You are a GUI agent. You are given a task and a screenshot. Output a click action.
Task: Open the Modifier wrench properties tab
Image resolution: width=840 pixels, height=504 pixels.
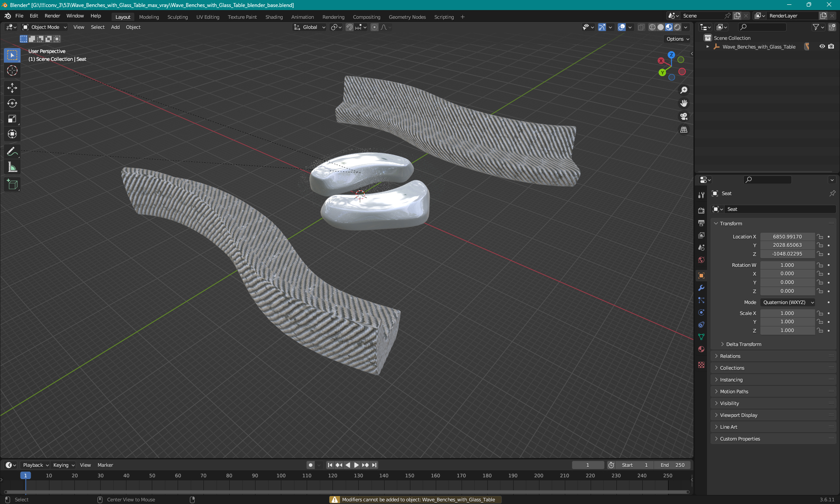[x=701, y=288]
